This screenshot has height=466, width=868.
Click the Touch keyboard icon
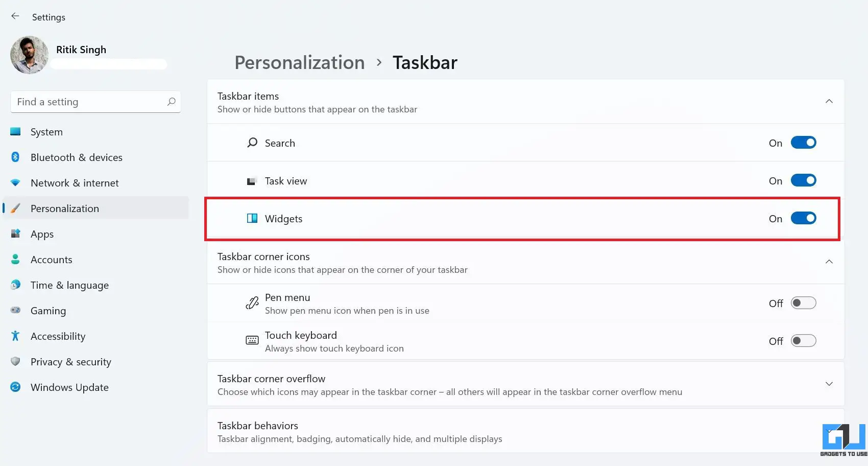252,340
